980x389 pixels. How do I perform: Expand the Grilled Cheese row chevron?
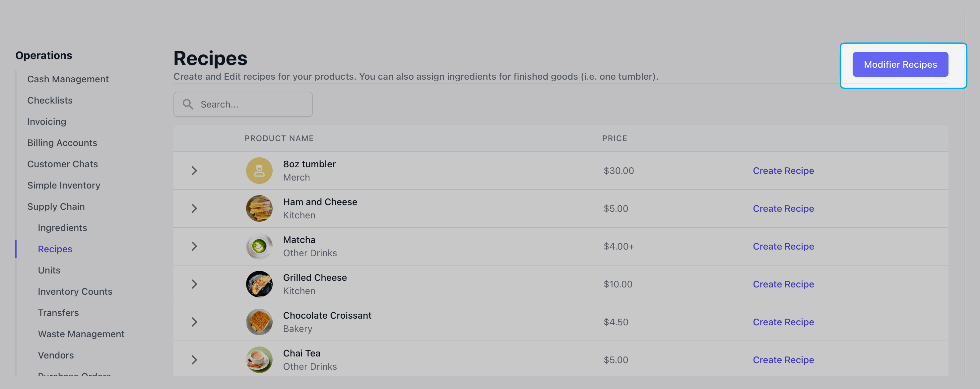pyautogui.click(x=194, y=284)
